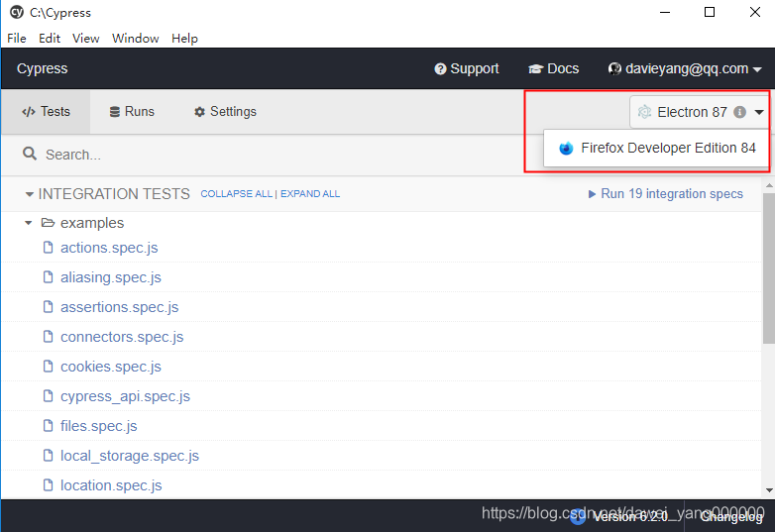Screen dimensions: 775x532
Task: Click the Firefox Developer Edition icon
Action: click(x=566, y=149)
